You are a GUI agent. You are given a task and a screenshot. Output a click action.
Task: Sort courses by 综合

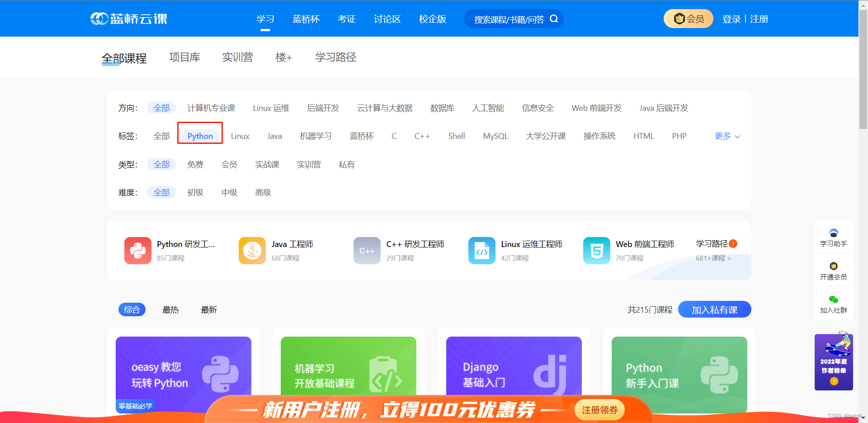pos(132,309)
